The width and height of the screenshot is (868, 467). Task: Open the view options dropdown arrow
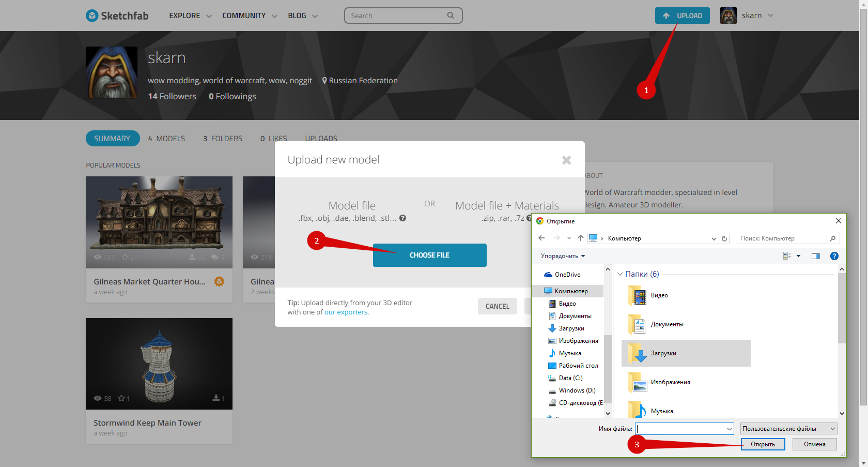click(x=798, y=256)
